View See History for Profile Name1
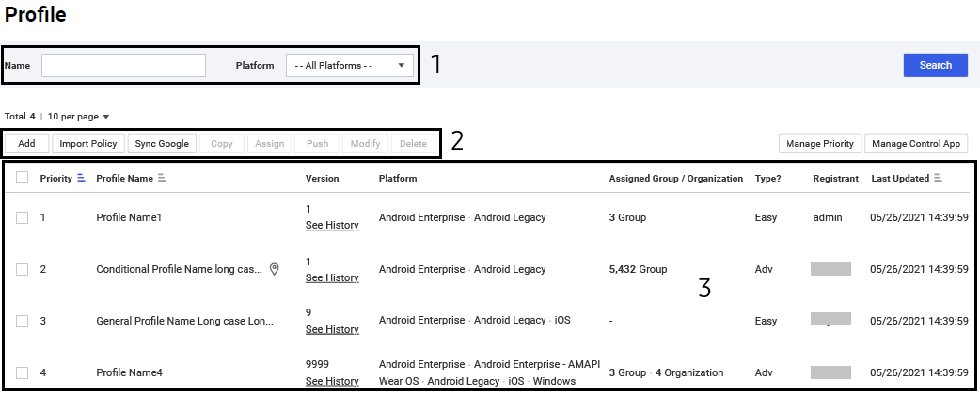 click(332, 225)
